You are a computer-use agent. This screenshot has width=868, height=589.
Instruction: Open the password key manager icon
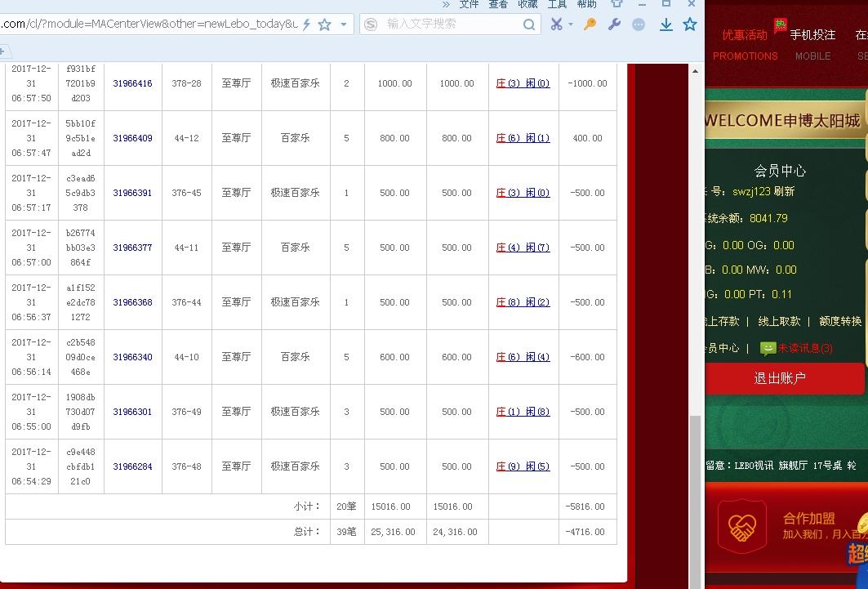coord(588,25)
